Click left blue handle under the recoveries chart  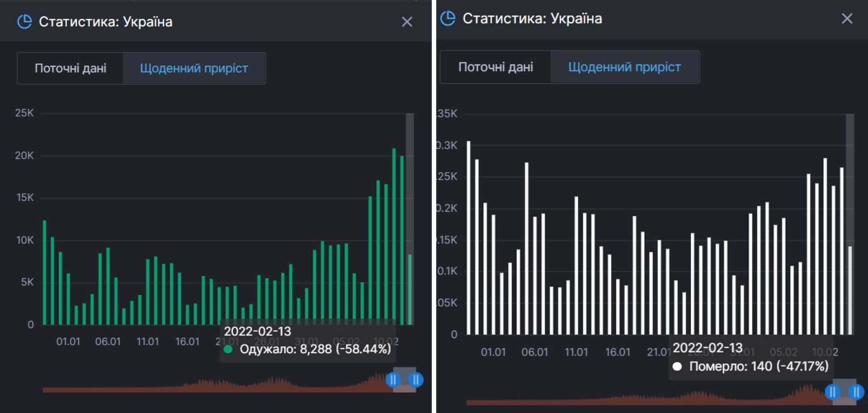pos(393,380)
